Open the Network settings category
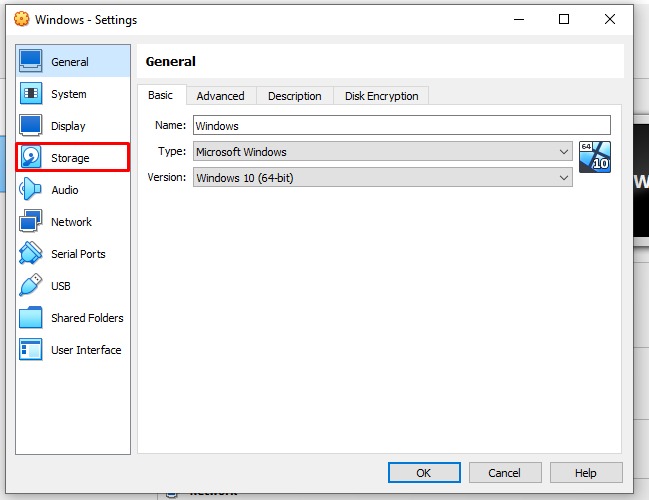Viewport: 649px width, 500px height. coord(73,221)
